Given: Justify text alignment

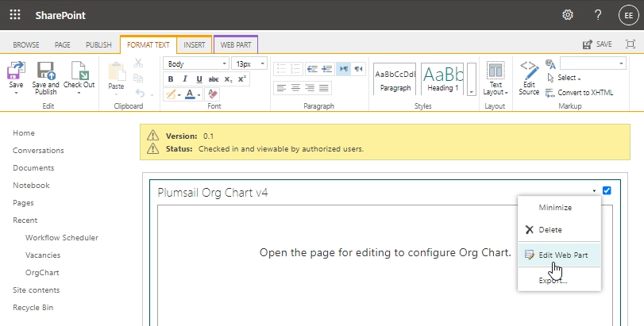Looking at the screenshot, I should click(324, 88).
